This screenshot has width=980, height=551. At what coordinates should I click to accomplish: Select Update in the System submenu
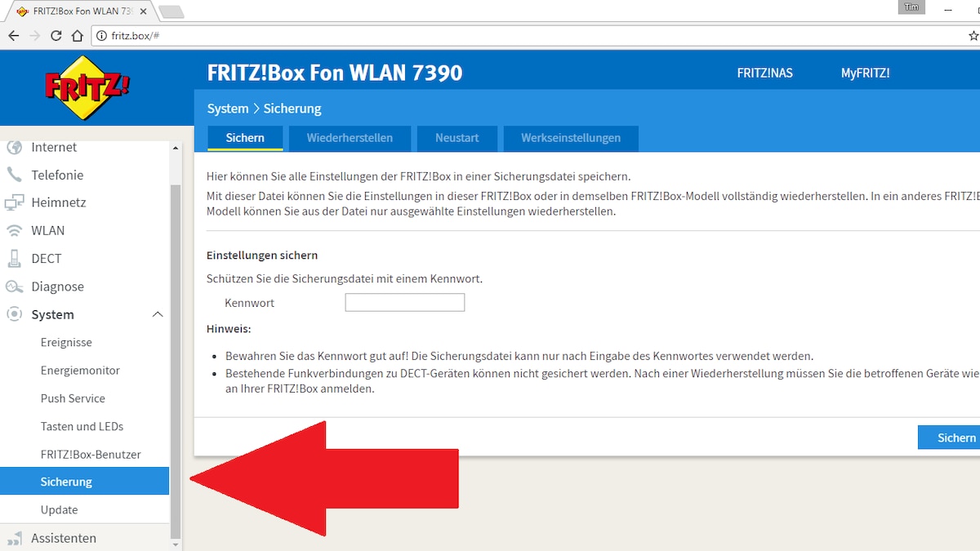coord(59,509)
